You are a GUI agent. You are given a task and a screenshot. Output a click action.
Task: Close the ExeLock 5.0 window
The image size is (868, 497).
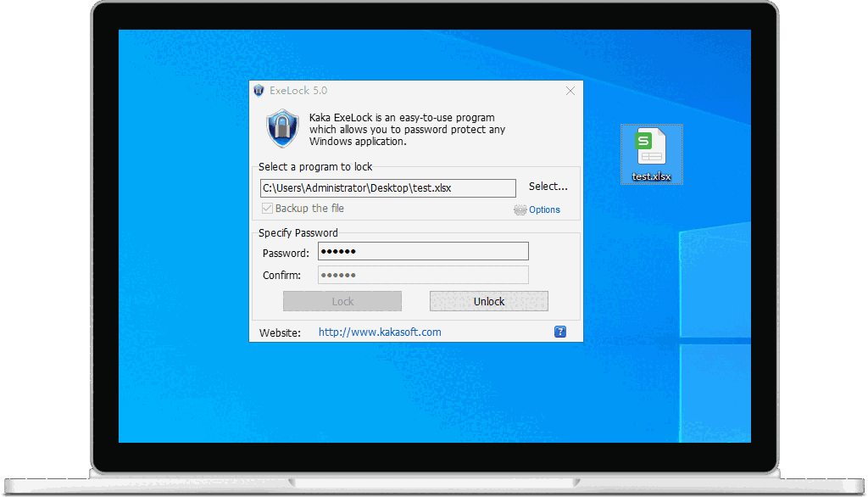click(x=570, y=91)
